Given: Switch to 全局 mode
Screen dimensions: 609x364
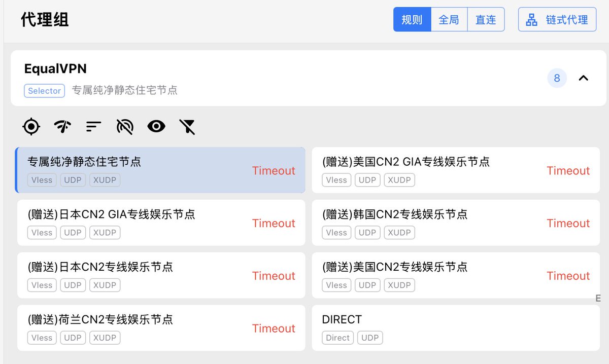Looking at the screenshot, I should (449, 20).
